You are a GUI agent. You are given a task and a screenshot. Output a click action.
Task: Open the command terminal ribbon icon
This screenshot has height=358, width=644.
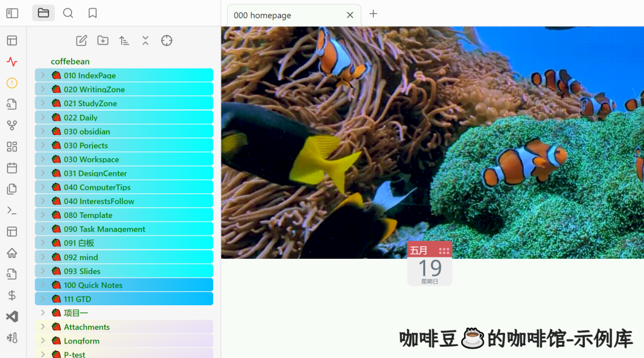click(12, 210)
